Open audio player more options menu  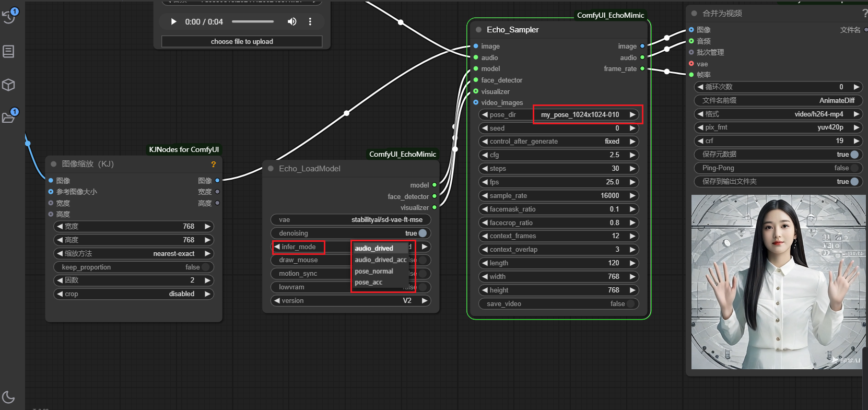tap(310, 21)
